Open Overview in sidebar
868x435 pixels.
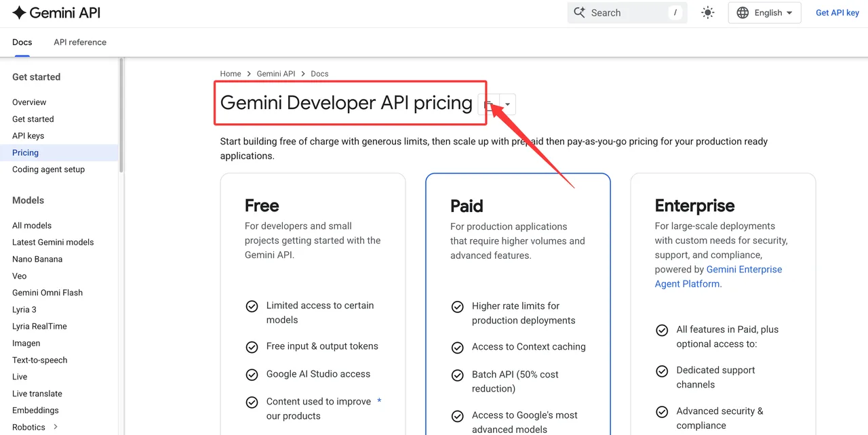[x=29, y=102]
